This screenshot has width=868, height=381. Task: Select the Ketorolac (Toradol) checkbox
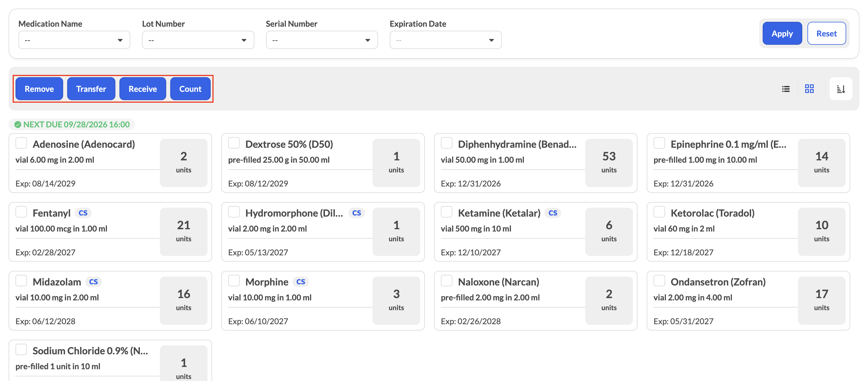659,211
